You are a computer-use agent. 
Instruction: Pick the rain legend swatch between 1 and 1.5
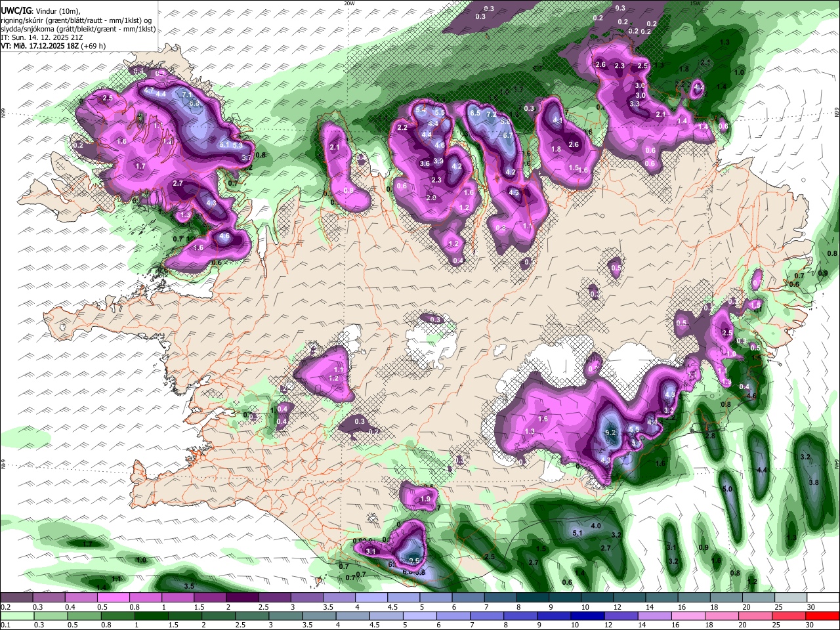152,616
